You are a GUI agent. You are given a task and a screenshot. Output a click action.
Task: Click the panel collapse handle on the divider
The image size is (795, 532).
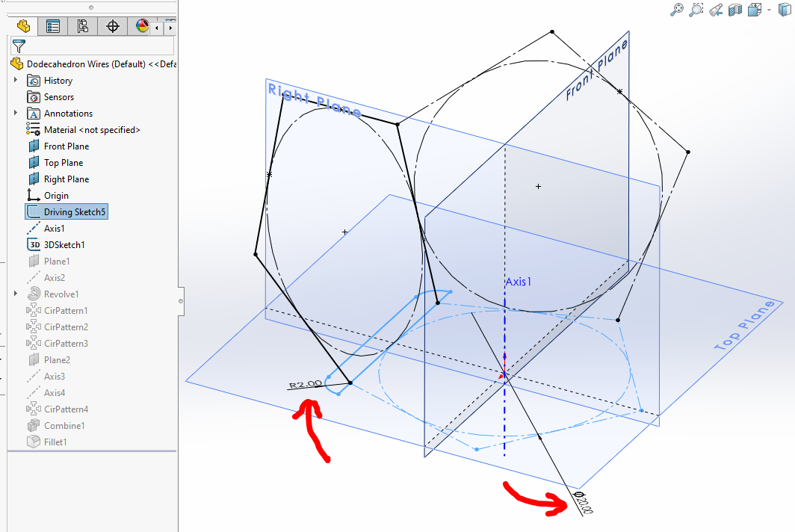181,301
